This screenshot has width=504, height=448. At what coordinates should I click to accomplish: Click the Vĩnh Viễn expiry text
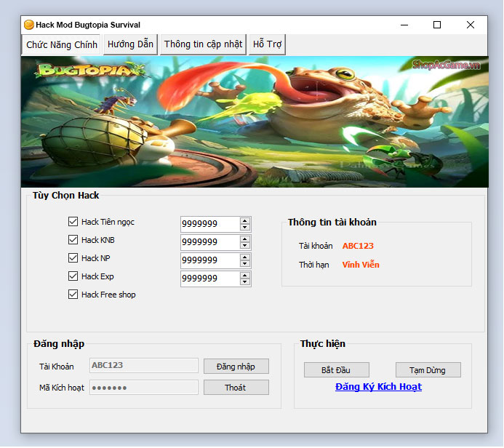pos(361,265)
